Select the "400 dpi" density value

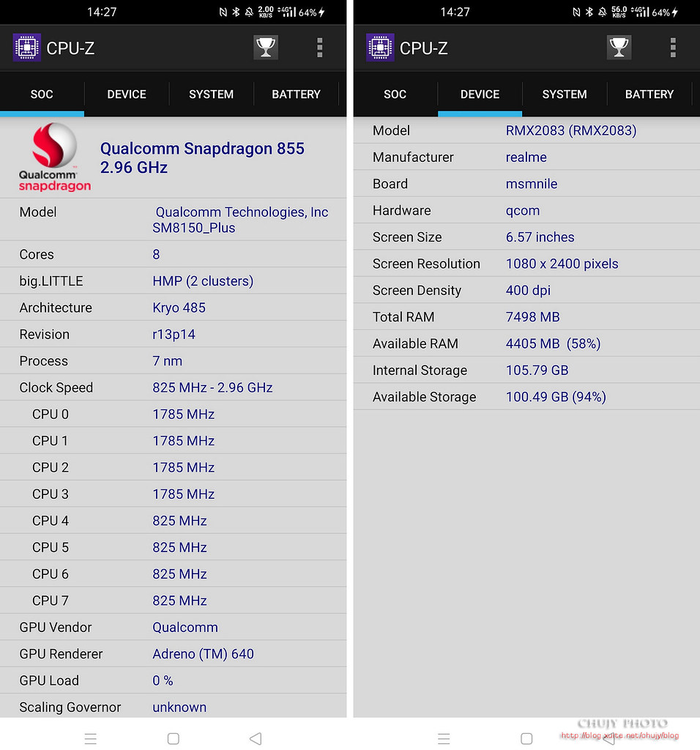coord(528,290)
